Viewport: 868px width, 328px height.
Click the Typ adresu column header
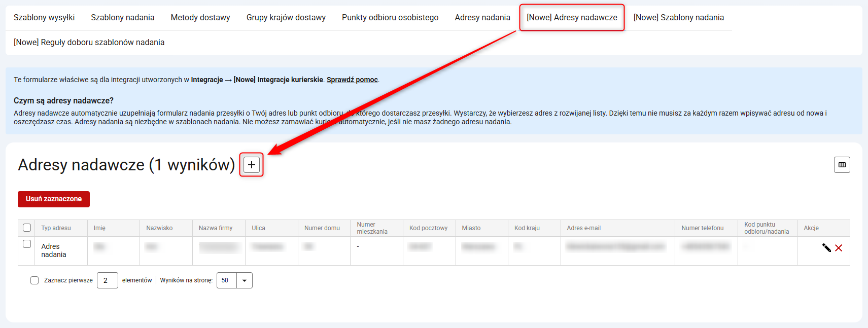click(x=56, y=228)
